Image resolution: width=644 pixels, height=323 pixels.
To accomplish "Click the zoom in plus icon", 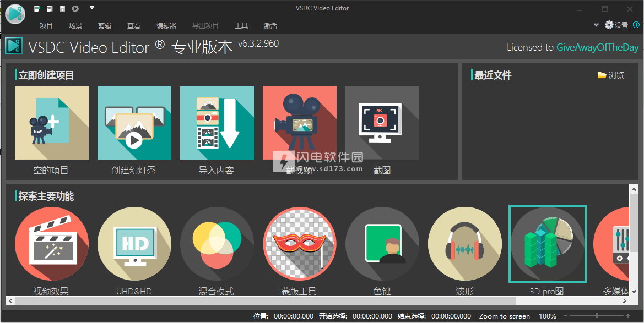I will click(x=628, y=316).
